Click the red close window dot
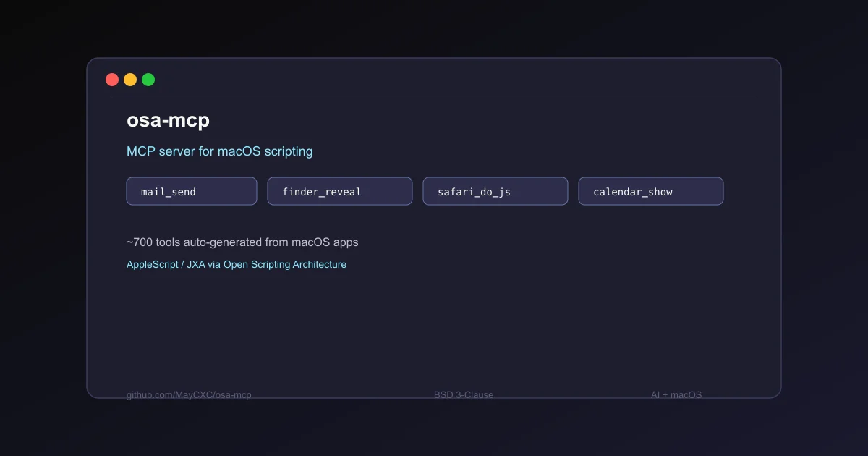The width and height of the screenshot is (868, 456). coord(112,80)
